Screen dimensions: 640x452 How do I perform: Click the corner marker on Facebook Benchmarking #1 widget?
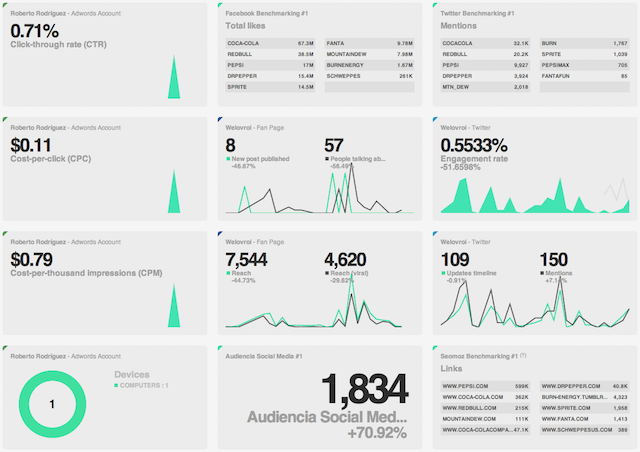pos(220,5)
